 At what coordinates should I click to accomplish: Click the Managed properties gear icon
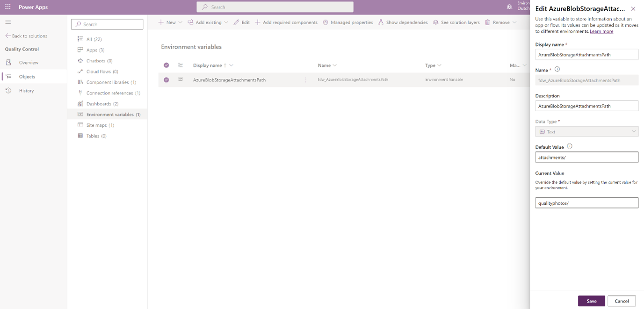coord(326,22)
